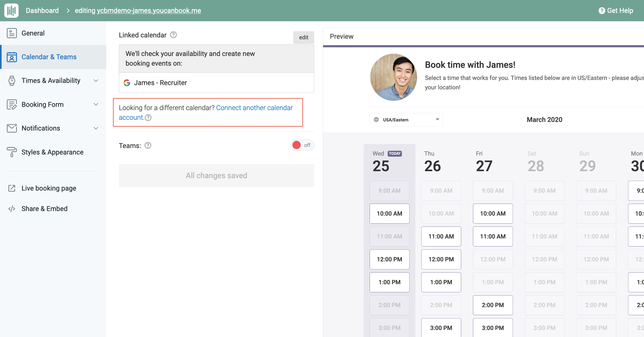Click the edit button for Linked calendar
The width and height of the screenshot is (644, 337).
click(303, 37)
